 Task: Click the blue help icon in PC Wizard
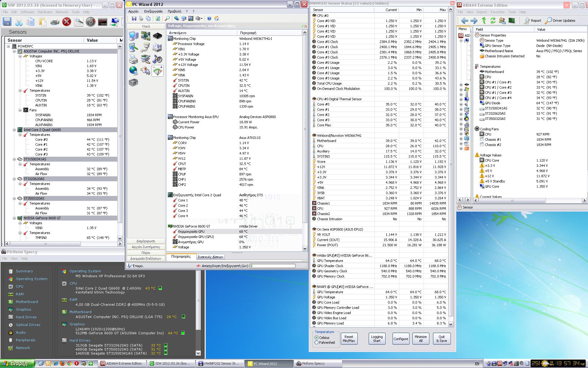tap(209, 18)
